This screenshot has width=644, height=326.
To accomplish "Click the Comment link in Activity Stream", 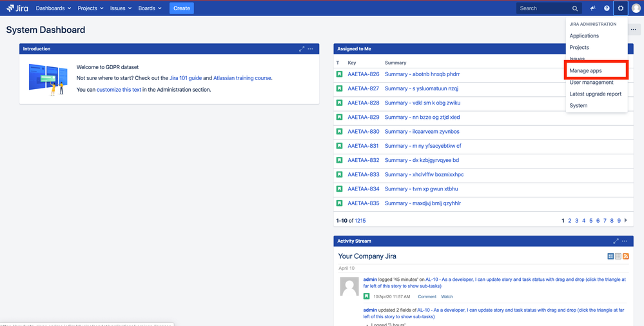I will pyautogui.click(x=427, y=296).
